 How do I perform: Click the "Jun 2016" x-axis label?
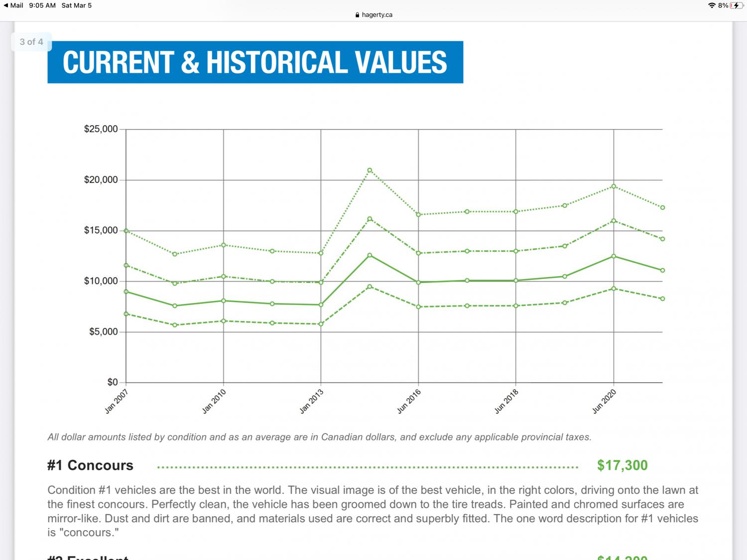click(409, 401)
